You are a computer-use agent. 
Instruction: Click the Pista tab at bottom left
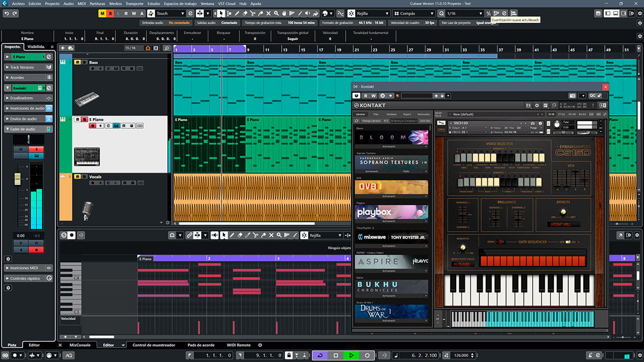11,345
